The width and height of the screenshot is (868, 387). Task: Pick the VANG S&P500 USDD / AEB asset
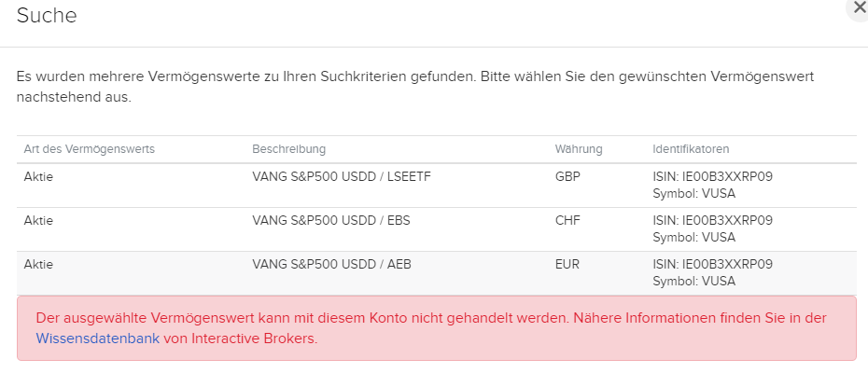click(331, 264)
